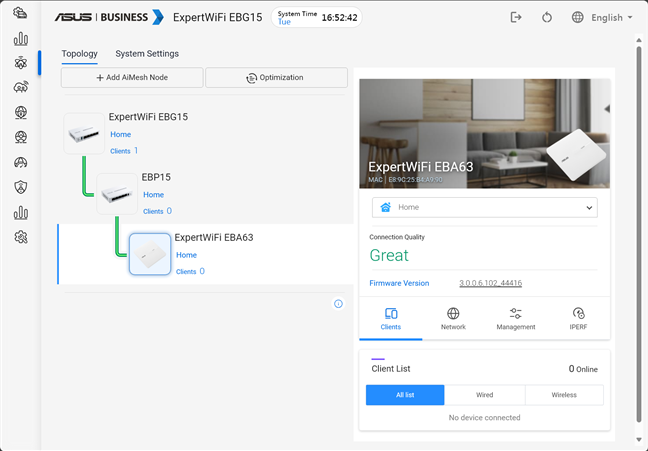This screenshot has height=451, width=648.
Task: Open the Clients tab in device panel
Action: tap(391, 319)
